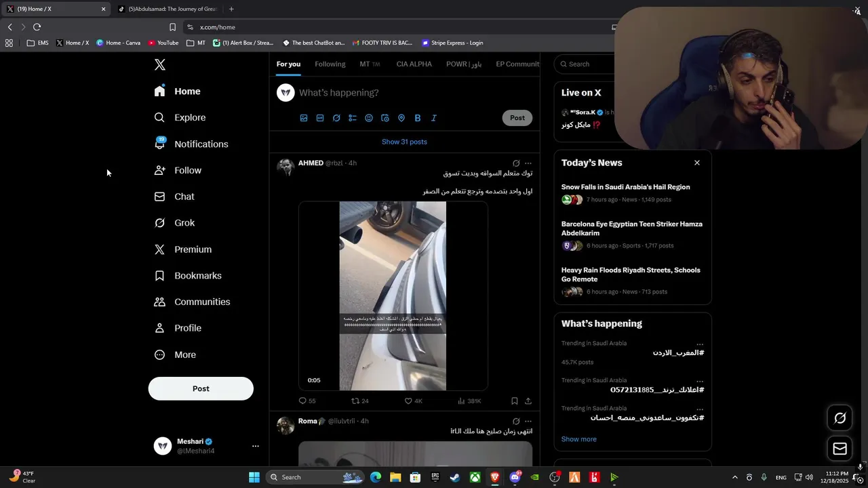Screen dimensions: 868x488
Task: Add media image to the post composer
Action: point(304,118)
